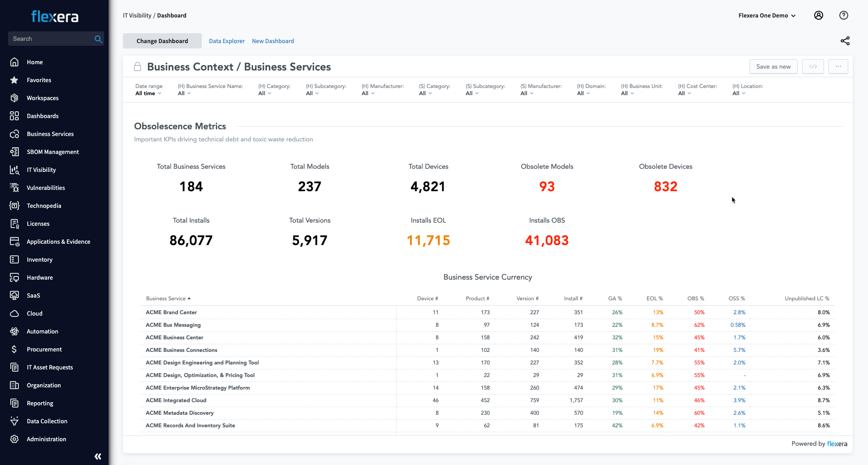Viewport: 868px width, 465px height.
Task: Open Vulnerabilities in the sidebar
Action: pos(46,188)
